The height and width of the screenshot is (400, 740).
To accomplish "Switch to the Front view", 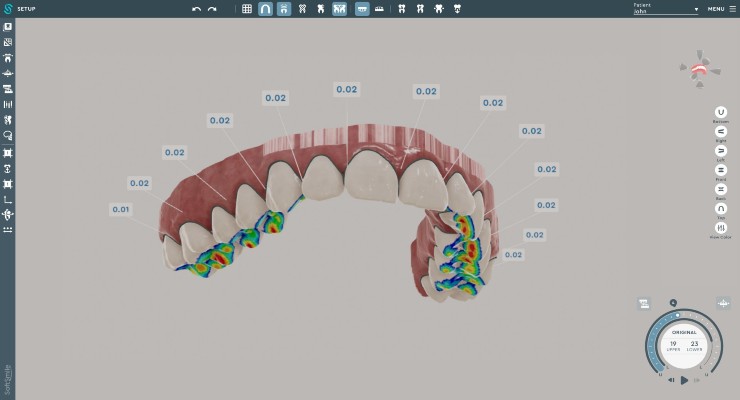I will [x=720, y=170].
